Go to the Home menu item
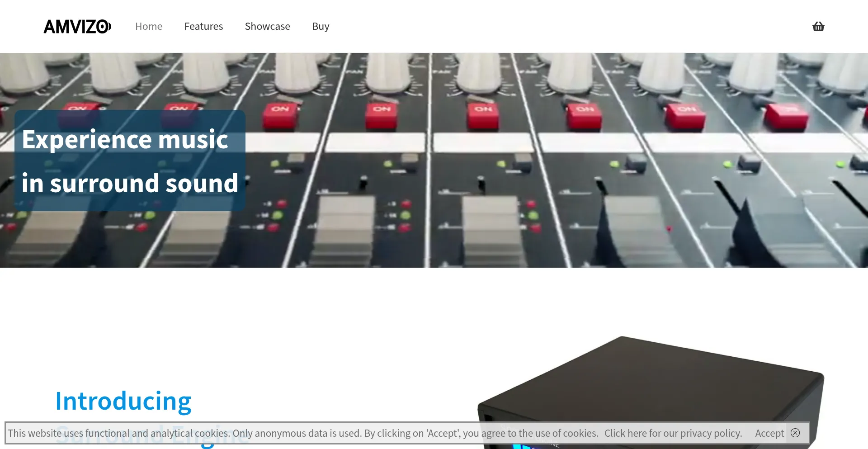This screenshot has width=868, height=449. click(148, 26)
